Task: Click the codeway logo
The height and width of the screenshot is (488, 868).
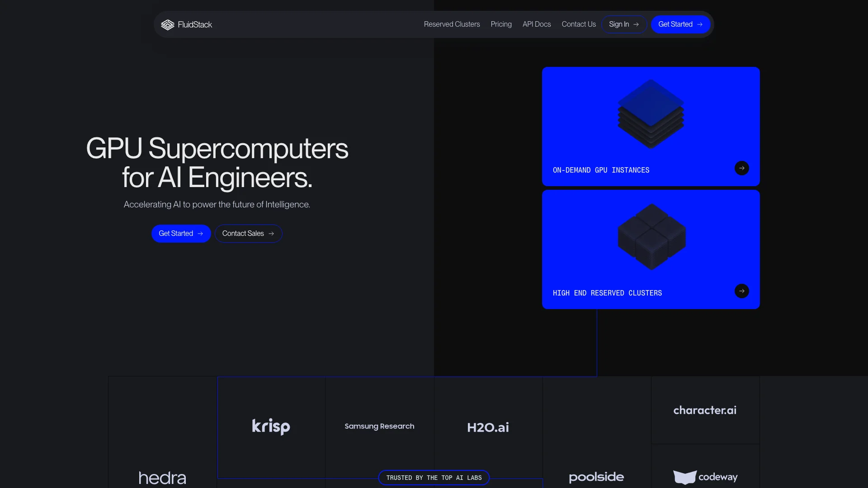Action: (x=705, y=477)
